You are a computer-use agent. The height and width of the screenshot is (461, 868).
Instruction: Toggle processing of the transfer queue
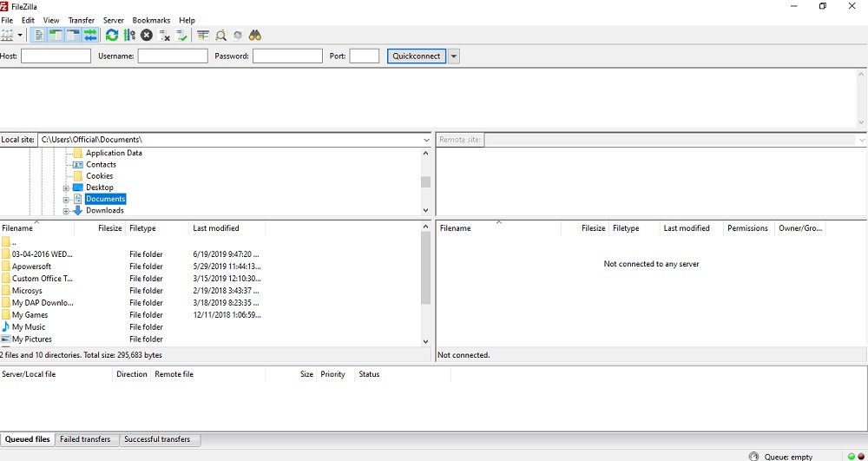pos(129,36)
